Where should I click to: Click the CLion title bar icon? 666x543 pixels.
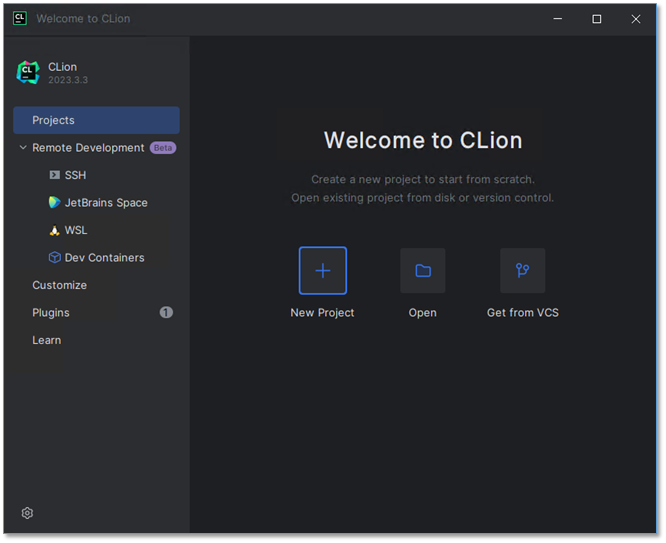click(20, 18)
